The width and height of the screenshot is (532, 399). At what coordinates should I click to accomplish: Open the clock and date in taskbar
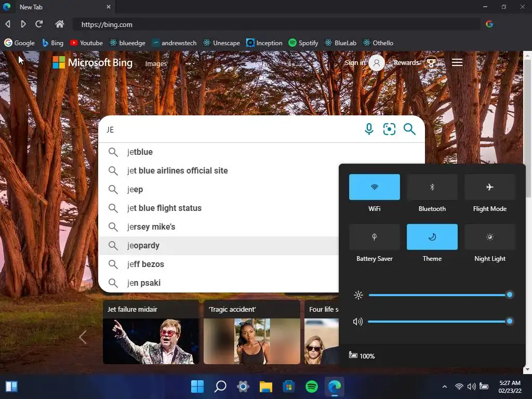click(x=510, y=387)
